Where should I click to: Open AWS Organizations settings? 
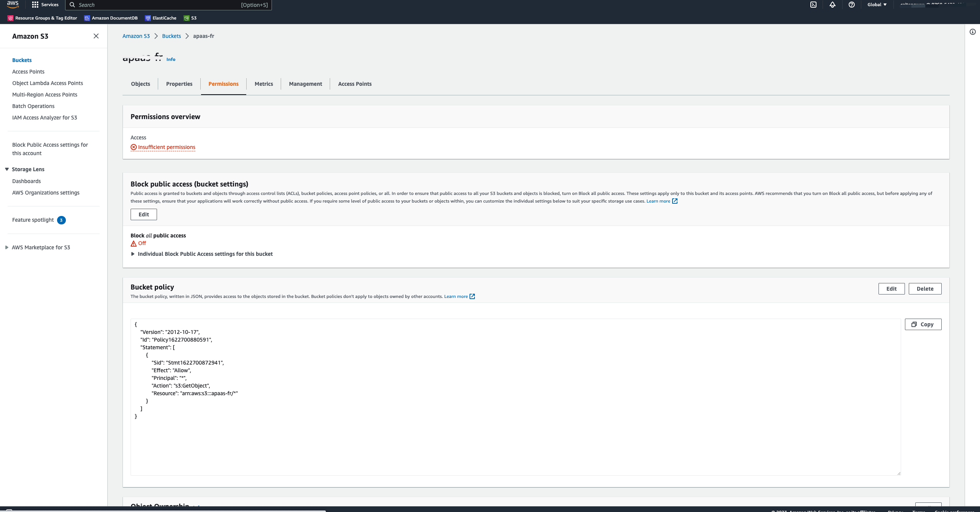46,193
